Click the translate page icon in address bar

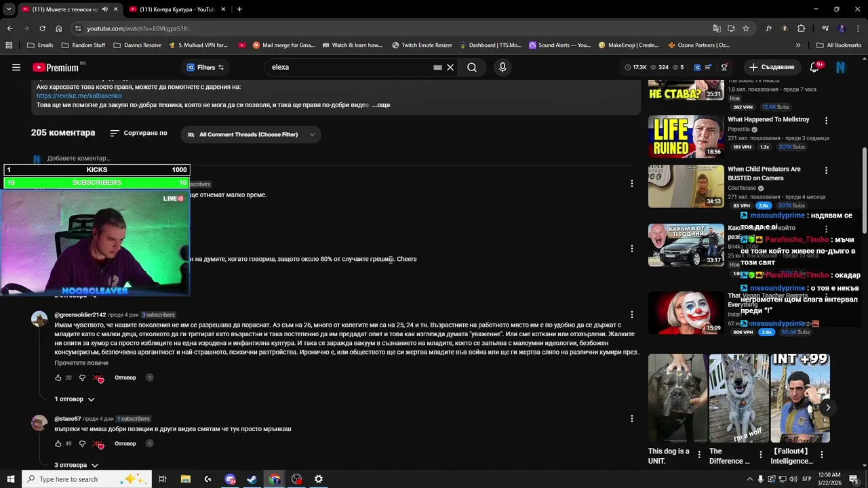tap(717, 28)
